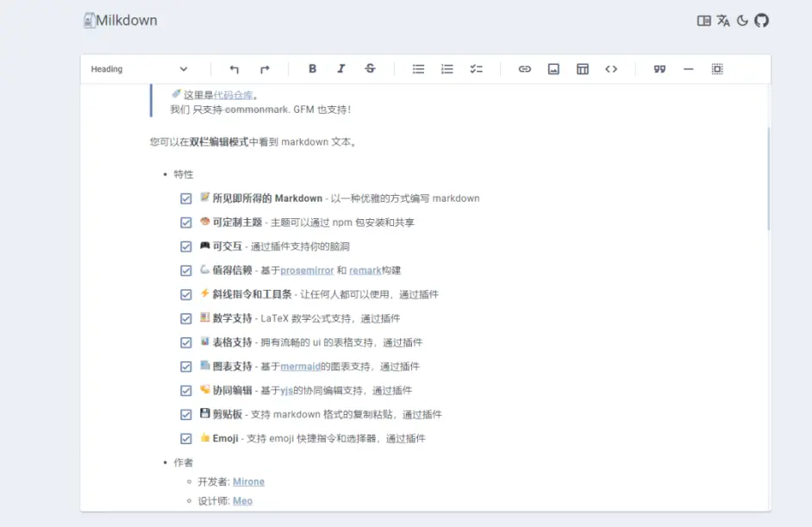Toggle two-column editor mode icon
812x527 pixels.
pos(703,21)
